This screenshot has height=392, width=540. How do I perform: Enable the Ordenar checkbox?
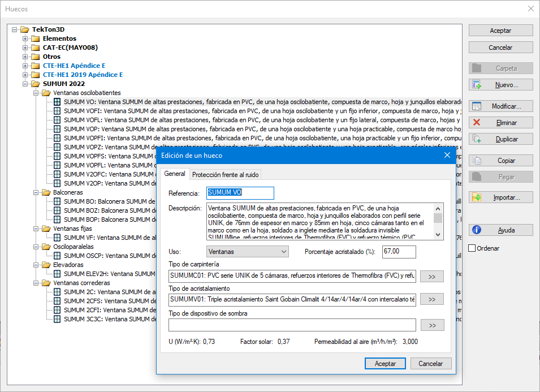click(x=472, y=248)
